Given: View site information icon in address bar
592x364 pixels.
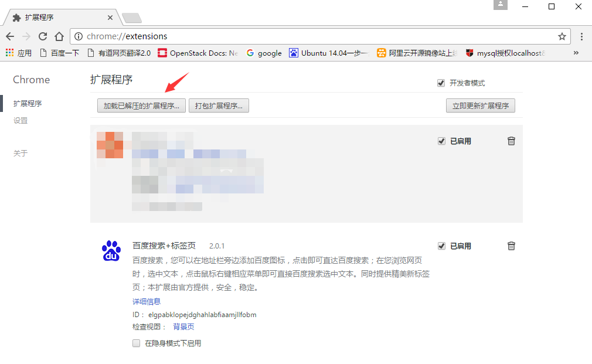Looking at the screenshot, I should pos(78,36).
